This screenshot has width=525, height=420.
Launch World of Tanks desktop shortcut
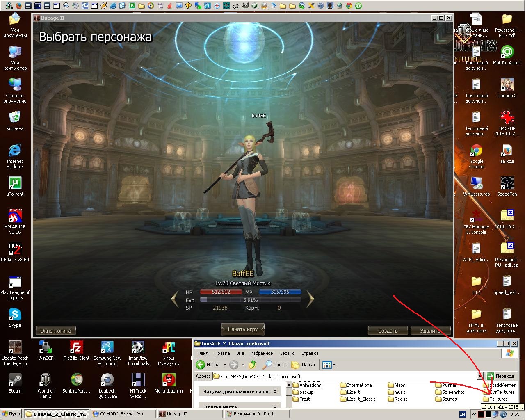46,386
